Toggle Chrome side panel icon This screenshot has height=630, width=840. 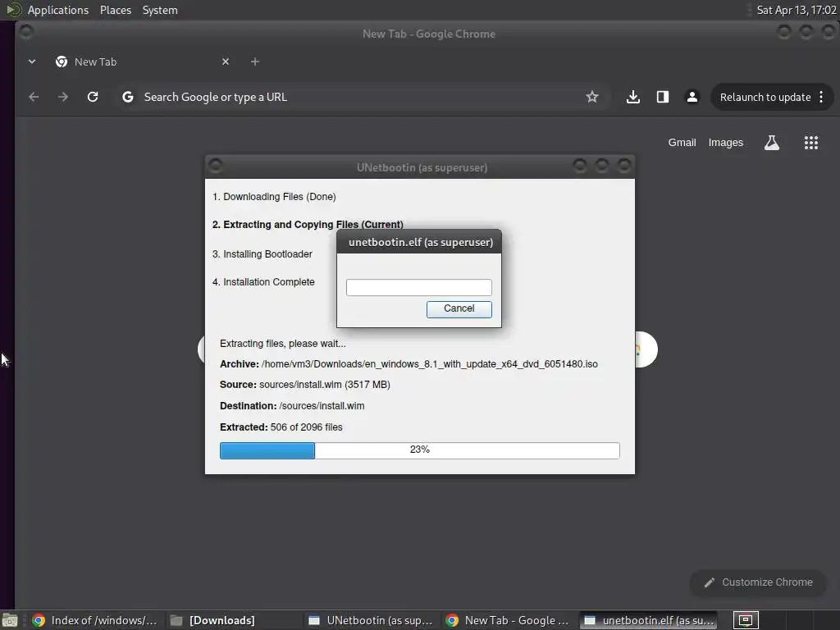[x=663, y=97]
